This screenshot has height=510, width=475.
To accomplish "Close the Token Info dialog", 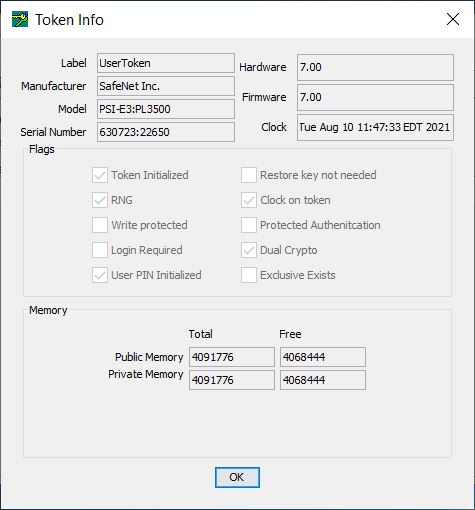I will pyautogui.click(x=453, y=19).
